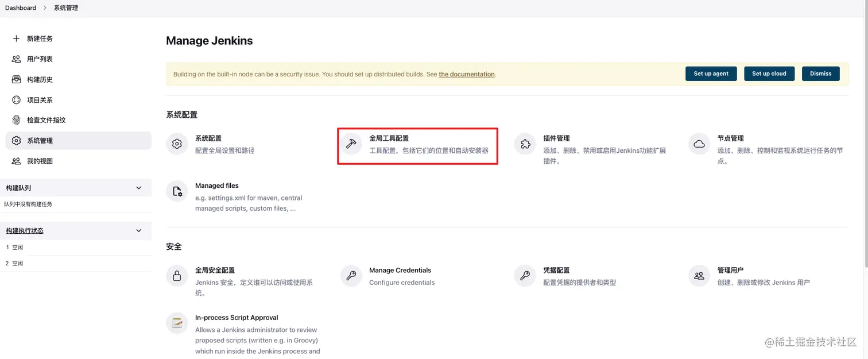868x359 pixels.
Task: Open the Managed files title link
Action: 217,186
